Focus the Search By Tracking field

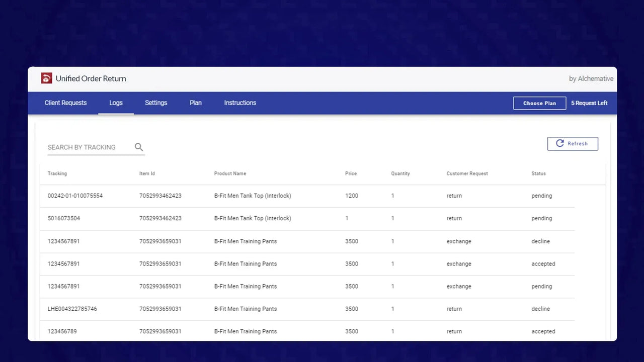tap(88, 147)
